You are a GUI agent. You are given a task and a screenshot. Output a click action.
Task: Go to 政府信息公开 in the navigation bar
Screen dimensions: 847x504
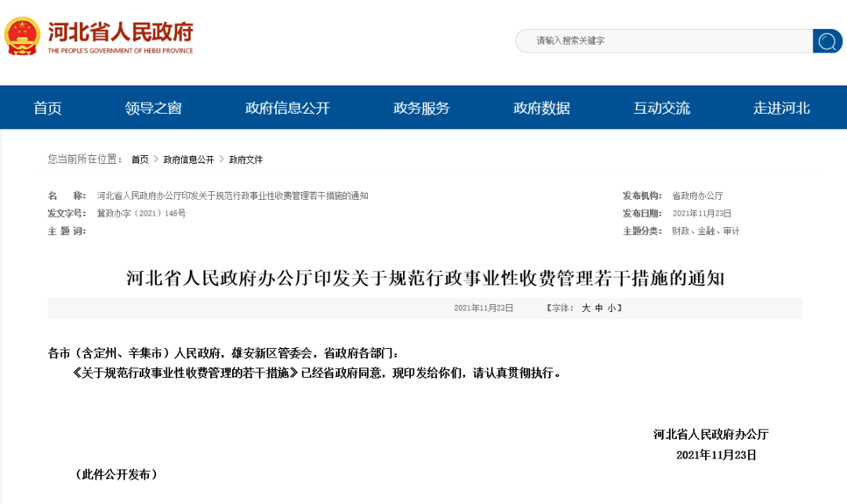click(287, 108)
